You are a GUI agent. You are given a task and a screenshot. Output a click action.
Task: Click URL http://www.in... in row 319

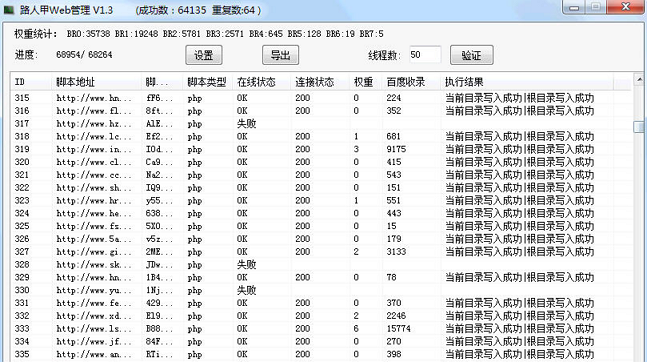click(94, 149)
